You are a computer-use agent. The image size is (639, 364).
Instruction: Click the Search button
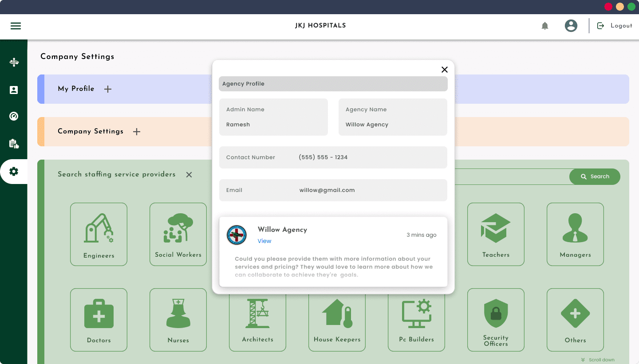click(595, 176)
